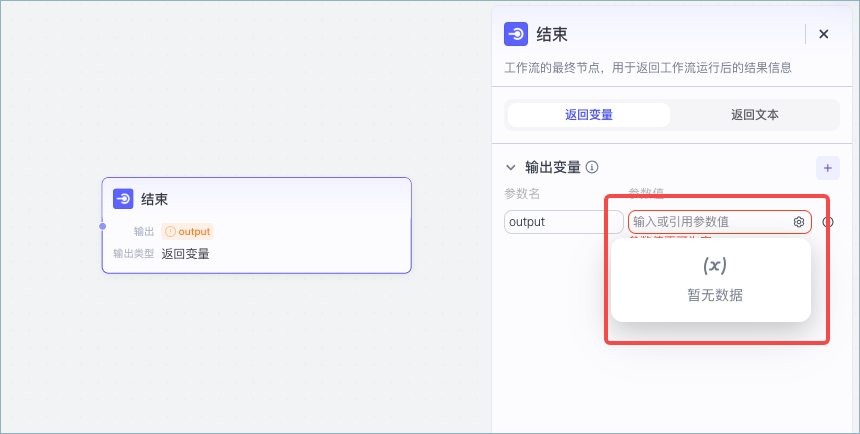The width and height of the screenshot is (860, 434).
Task: Click the 暂无数据 empty dropdown message
Action: pos(714,295)
